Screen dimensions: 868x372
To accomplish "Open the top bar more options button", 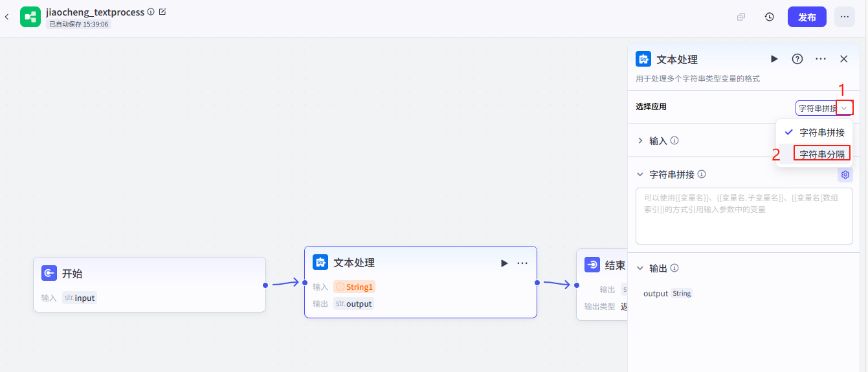I will 844,17.
